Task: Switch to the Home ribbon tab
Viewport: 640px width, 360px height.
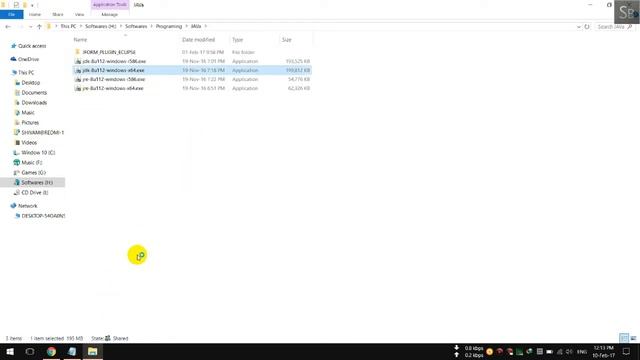Action: tap(35, 14)
